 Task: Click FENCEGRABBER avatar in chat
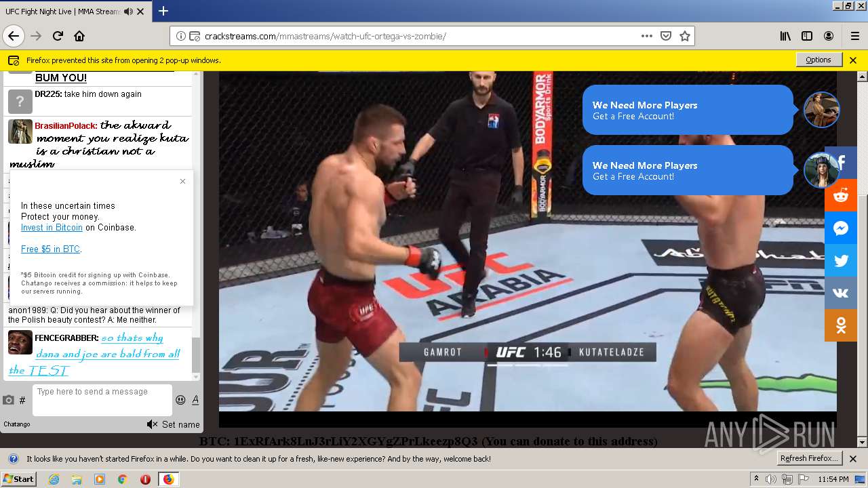click(20, 342)
